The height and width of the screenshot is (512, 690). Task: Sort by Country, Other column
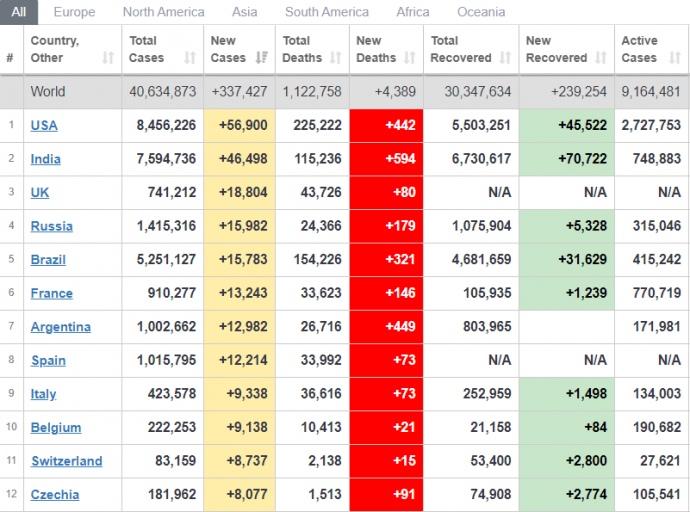[72, 49]
